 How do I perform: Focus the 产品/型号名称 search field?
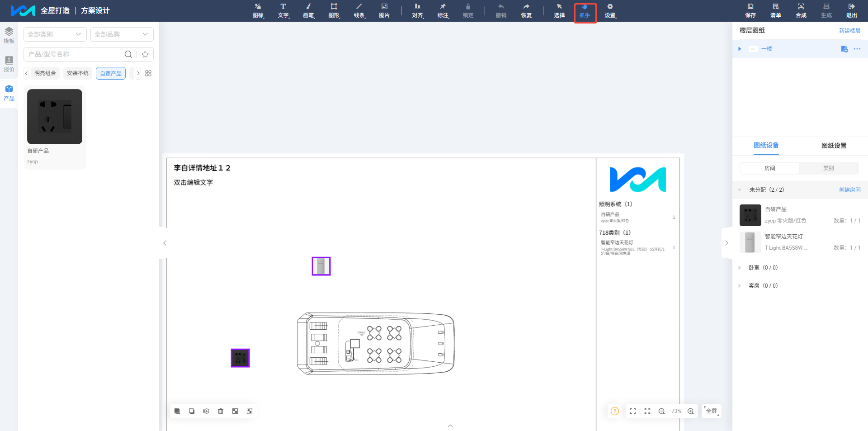pyautogui.click(x=75, y=54)
